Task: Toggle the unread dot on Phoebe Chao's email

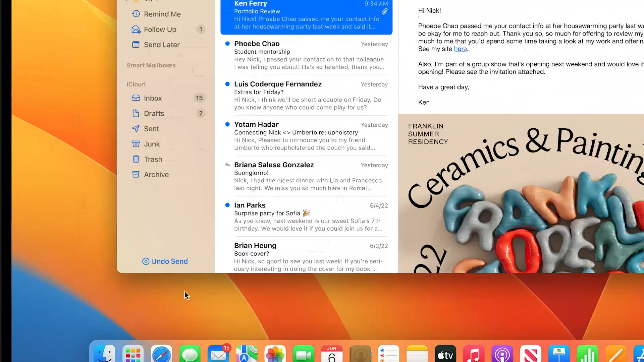Action: (227, 43)
